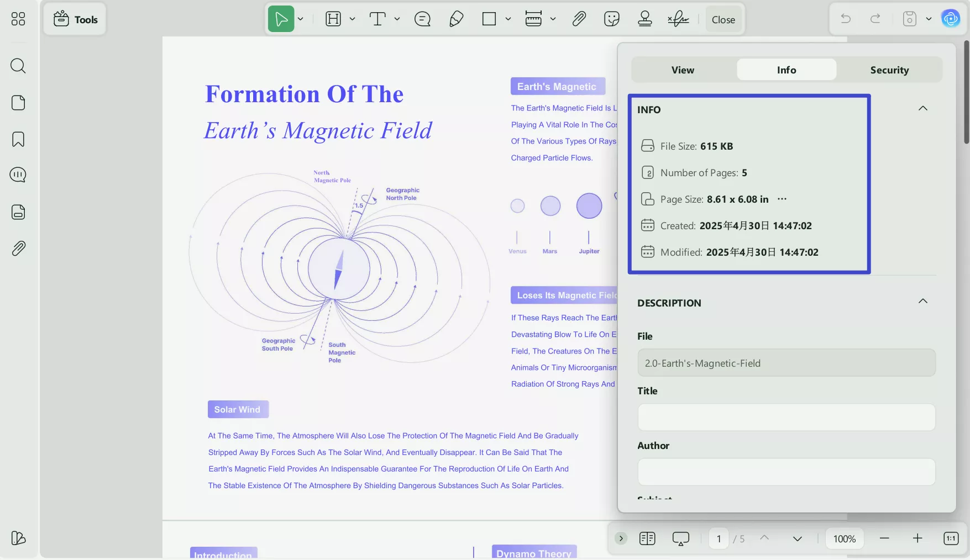Toggle actual size 1:1 button

951,538
